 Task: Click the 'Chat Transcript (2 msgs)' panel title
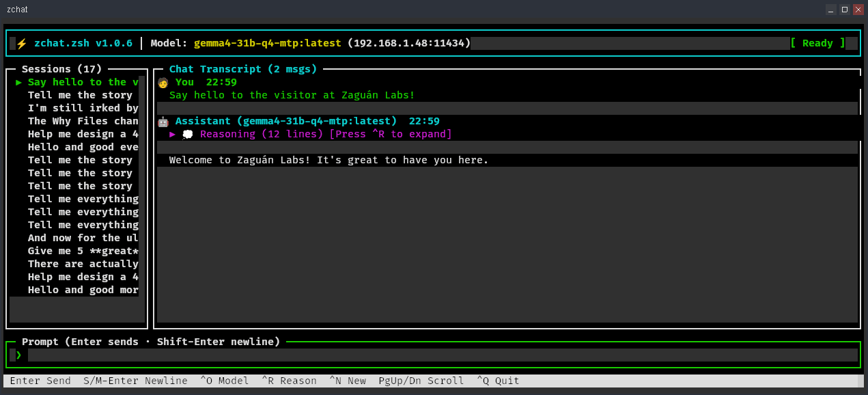243,69
